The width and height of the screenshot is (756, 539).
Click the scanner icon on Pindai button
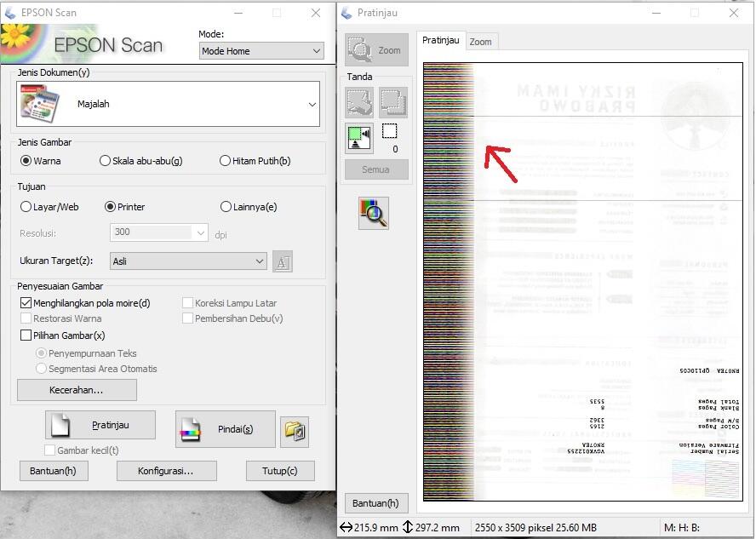pyautogui.click(x=190, y=429)
